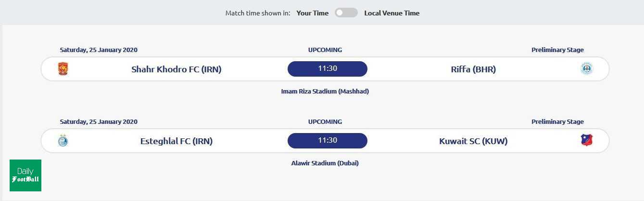Click the Daily Football logo
Image resolution: width=644 pixels, height=201 pixels.
[x=25, y=175]
